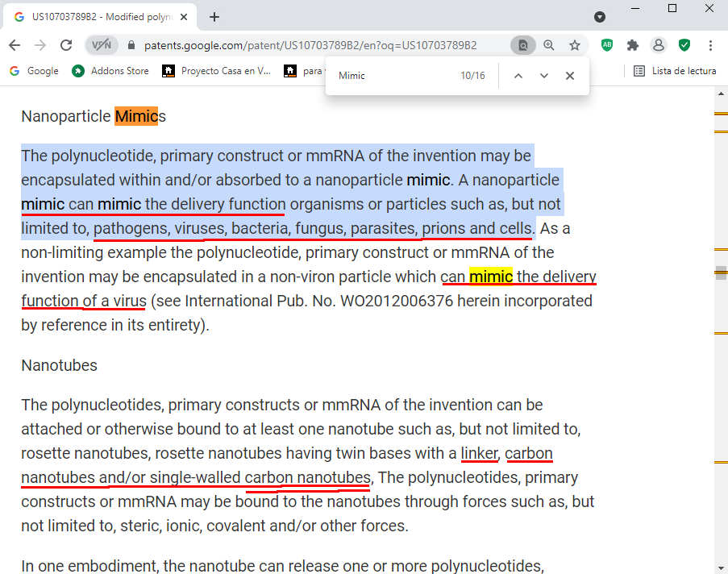Open Lista de lectura reading list
Screen dimensions: 728x574
click(x=676, y=71)
